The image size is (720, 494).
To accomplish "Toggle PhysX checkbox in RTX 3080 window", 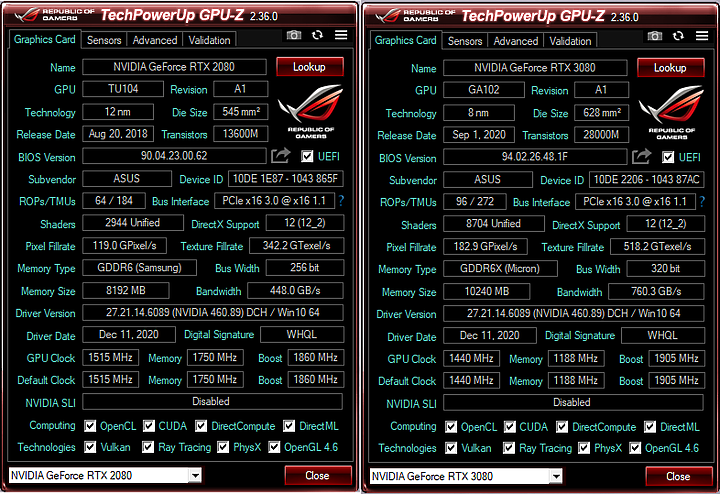I will (x=584, y=448).
